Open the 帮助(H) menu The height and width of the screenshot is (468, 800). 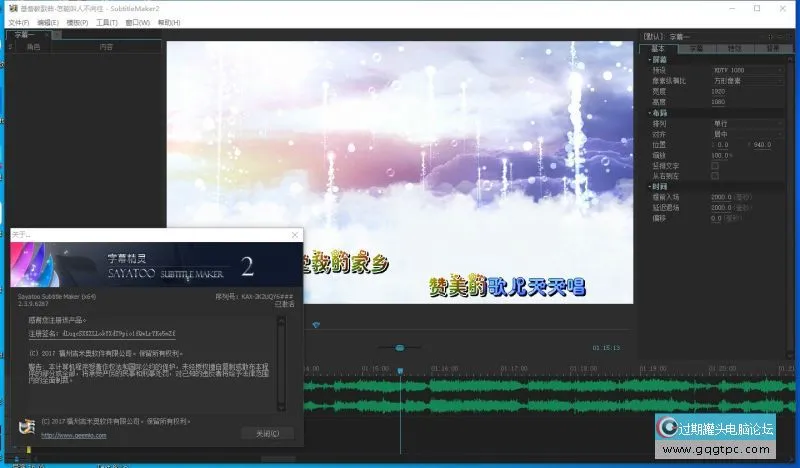pos(169,21)
